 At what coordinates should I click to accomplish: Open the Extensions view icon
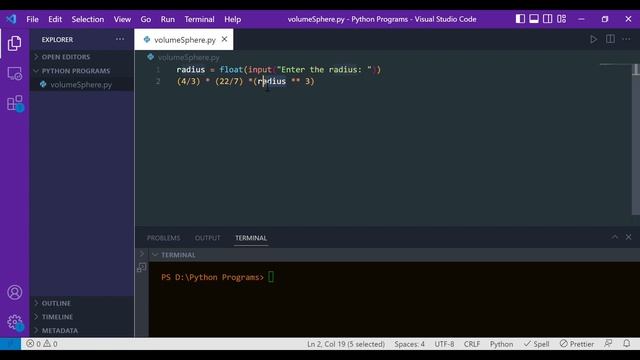click(15, 103)
